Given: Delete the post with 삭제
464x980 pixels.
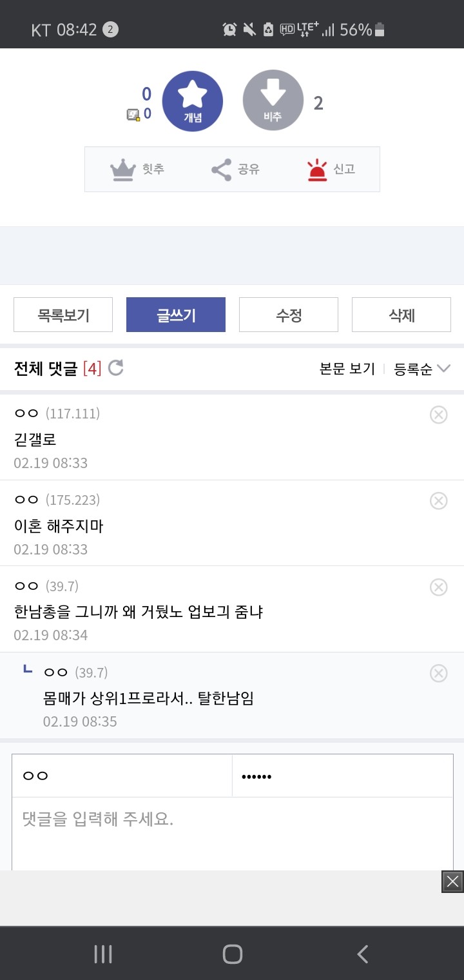Looking at the screenshot, I should [x=401, y=315].
